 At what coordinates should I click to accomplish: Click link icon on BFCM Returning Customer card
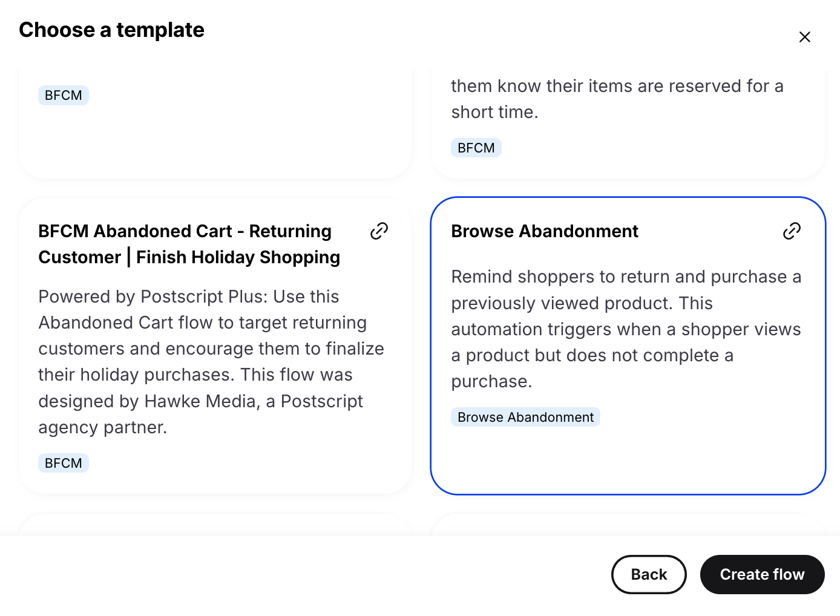(379, 231)
